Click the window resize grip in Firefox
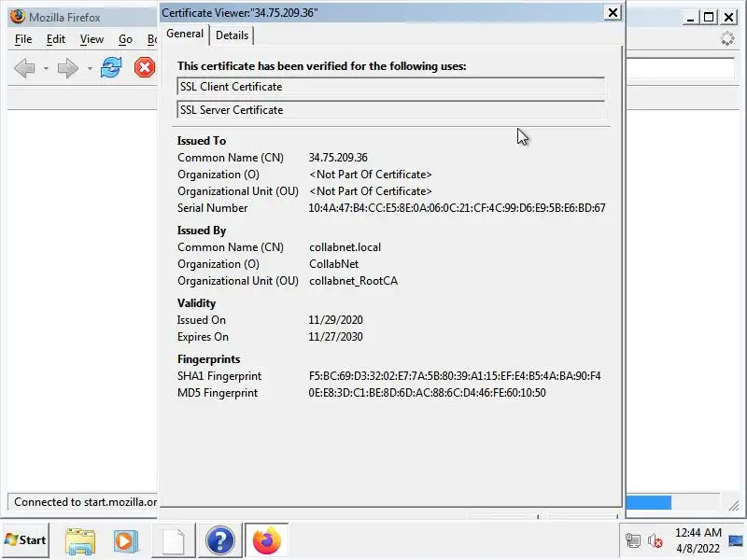The width and height of the screenshot is (747, 560). (x=733, y=506)
